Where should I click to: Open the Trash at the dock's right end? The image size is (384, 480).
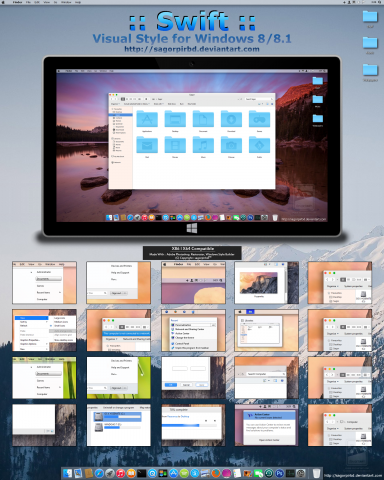click(x=316, y=473)
